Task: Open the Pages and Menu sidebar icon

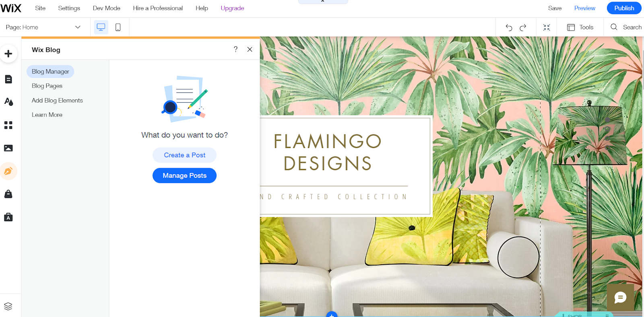Action: (x=8, y=79)
